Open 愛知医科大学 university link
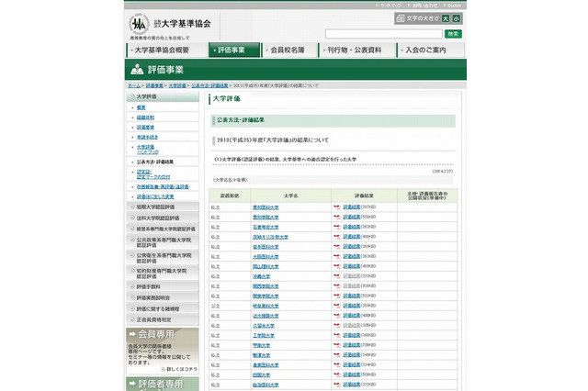Screen dimensions: 588x391 [266, 207]
